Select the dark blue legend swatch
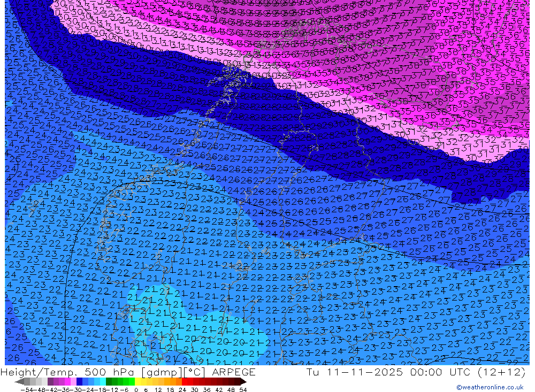This screenshot has width=535, height=392. (79, 382)
